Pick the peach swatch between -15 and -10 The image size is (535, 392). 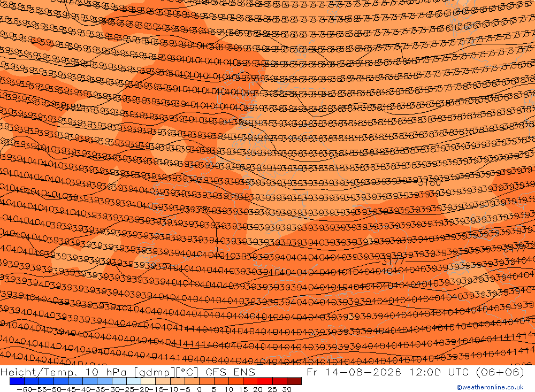coord(163,381)
